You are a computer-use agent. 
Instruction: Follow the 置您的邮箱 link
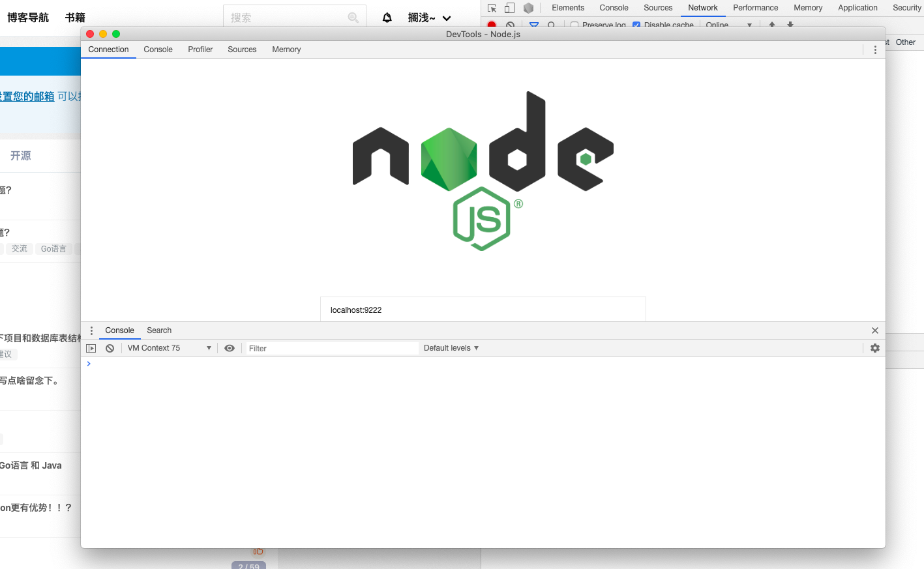coord(27,96)
